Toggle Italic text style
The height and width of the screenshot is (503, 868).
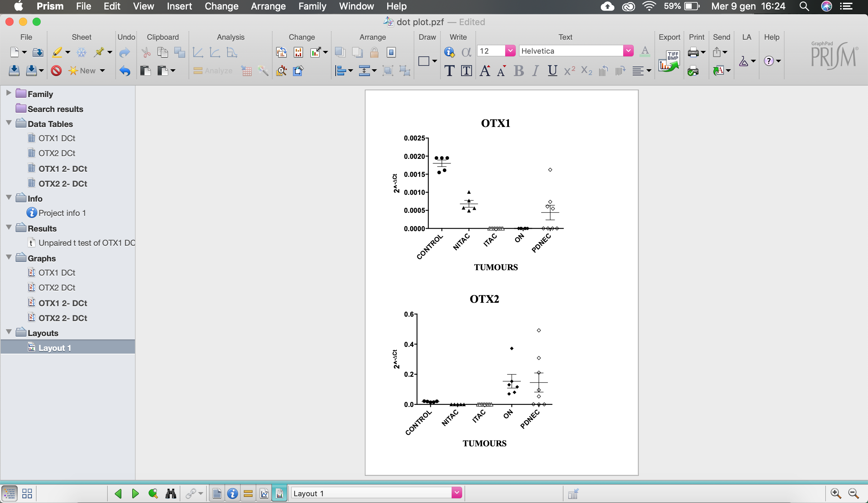click(535, 71)
